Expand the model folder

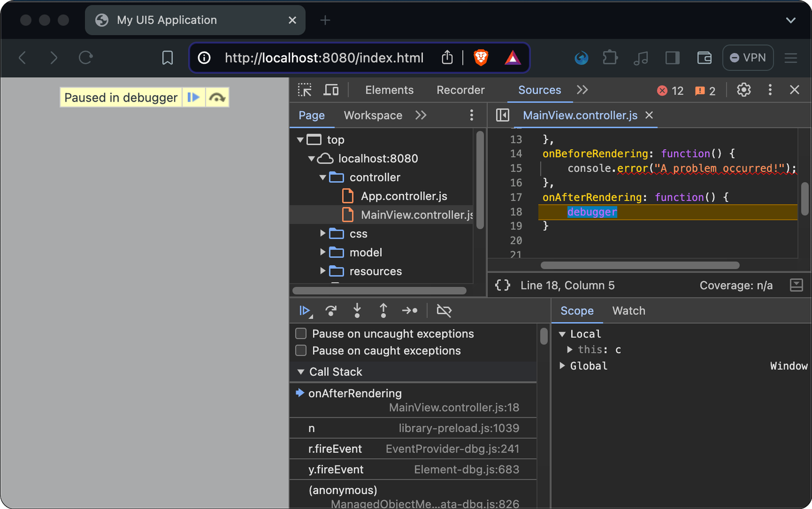[x=323, y=252]
